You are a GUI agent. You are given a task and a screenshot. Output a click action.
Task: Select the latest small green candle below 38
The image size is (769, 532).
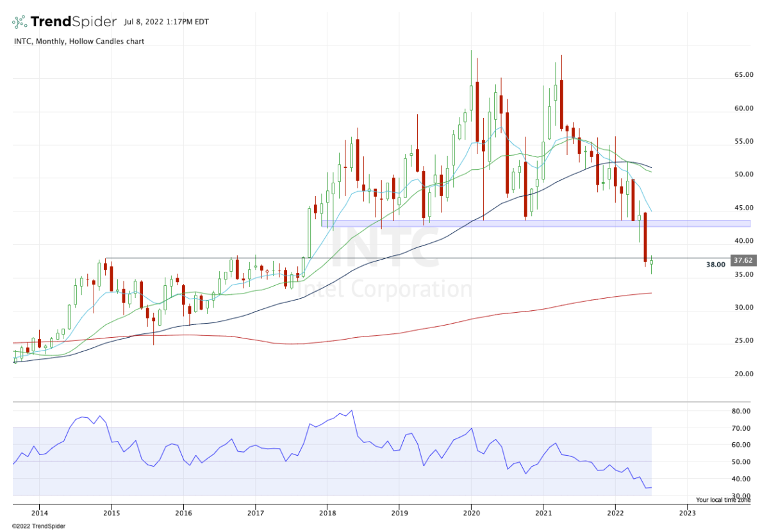tap(651, 263)
